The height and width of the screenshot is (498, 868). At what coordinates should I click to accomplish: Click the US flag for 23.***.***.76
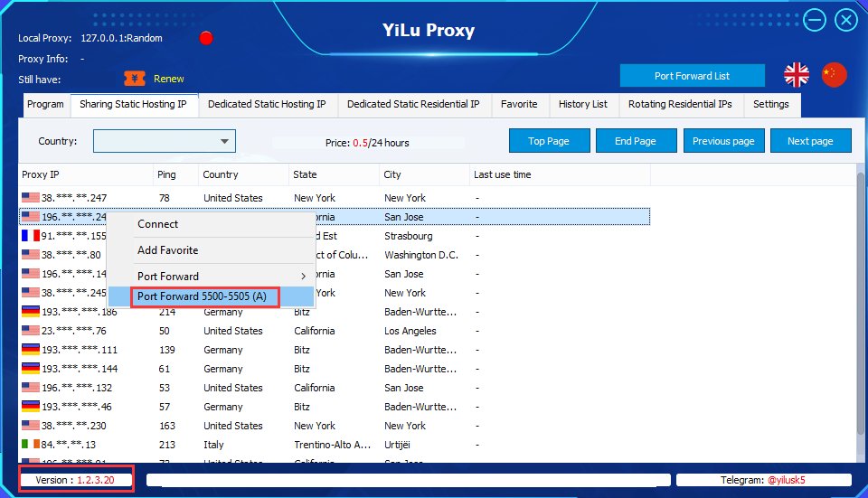click(31, 331)
